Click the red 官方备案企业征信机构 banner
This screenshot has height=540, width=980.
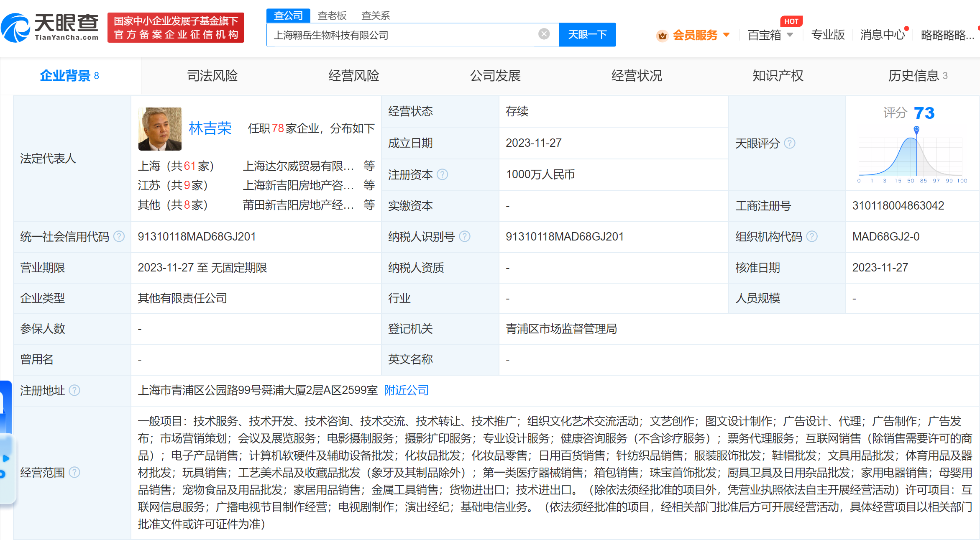(x=176, y=28)
